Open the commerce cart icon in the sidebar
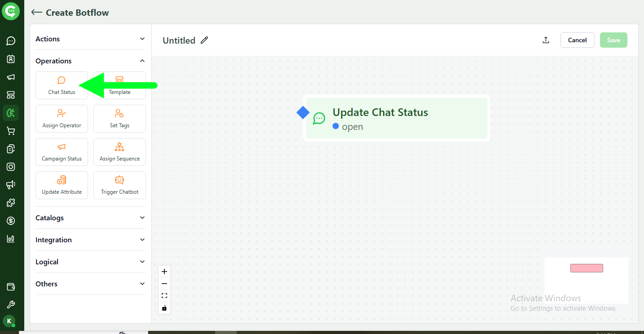This screenshot has width=644, height=334. point(11,131)
